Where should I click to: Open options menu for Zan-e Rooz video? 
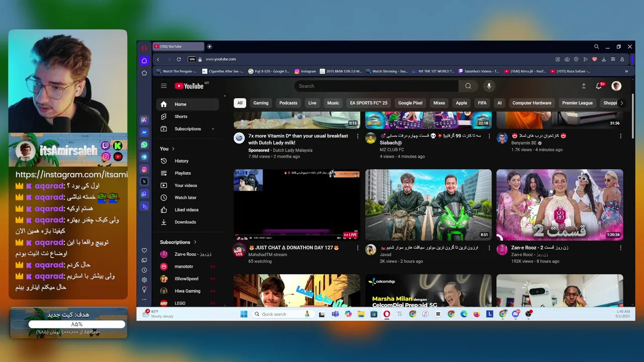(x=620, y=248)
